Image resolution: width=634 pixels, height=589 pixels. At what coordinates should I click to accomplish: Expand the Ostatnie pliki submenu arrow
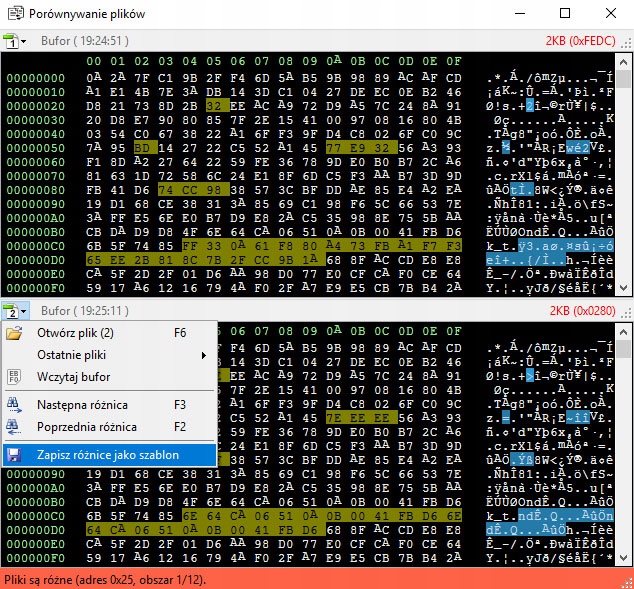pyautogui.click(x=204, y=355)
